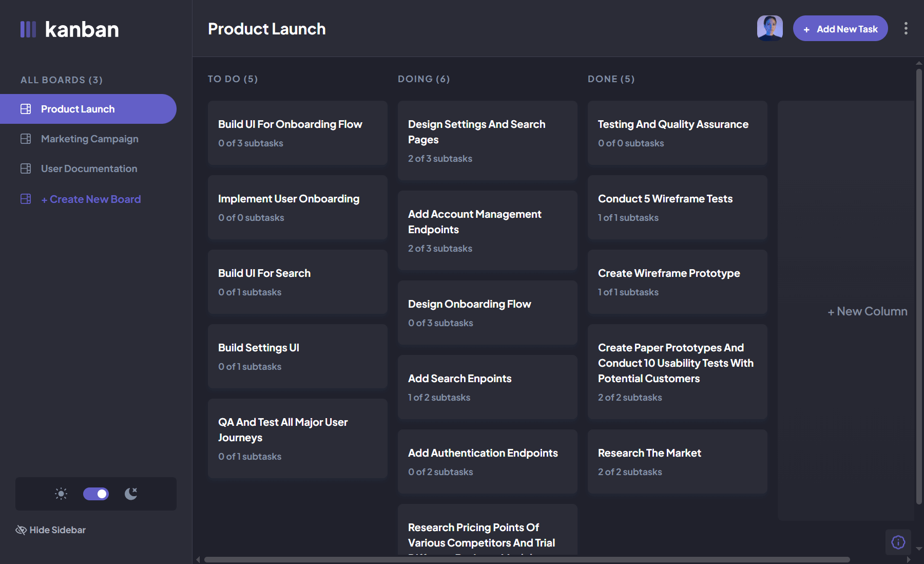Click the Add New Task button
This screenshot has width=924, height=564.
pos(840,28)
